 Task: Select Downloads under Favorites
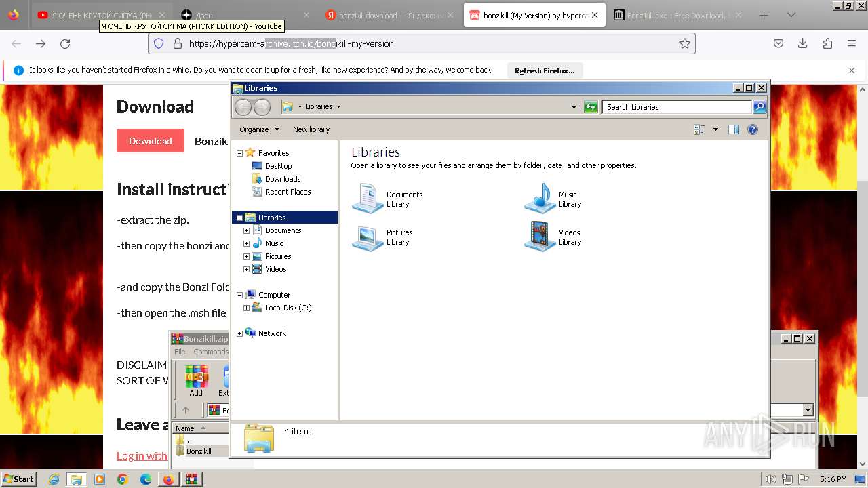[283, 179]
